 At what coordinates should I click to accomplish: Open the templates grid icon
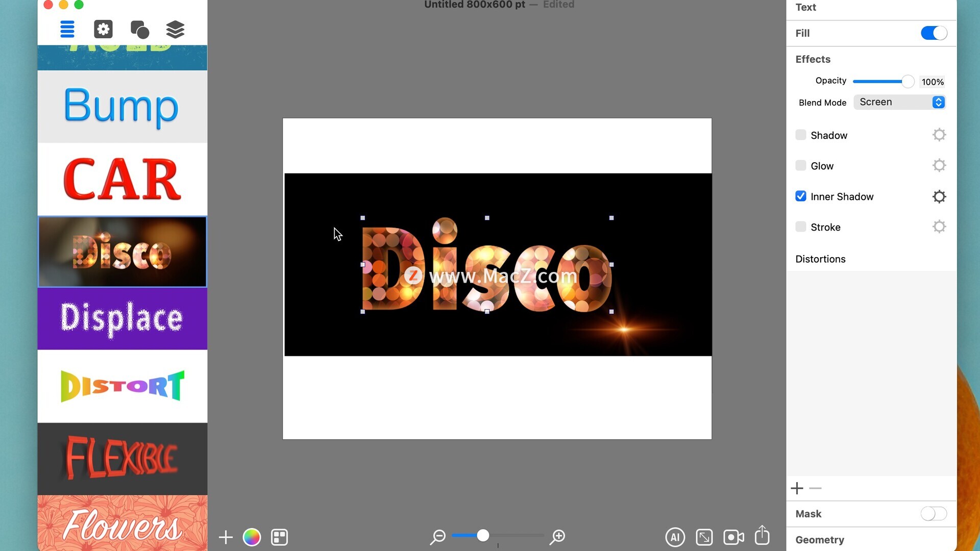tap(280, 537)
